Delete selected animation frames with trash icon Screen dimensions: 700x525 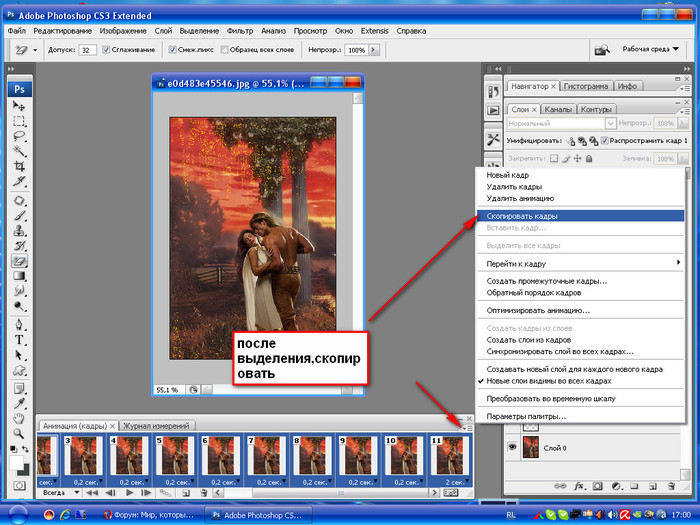204,493
